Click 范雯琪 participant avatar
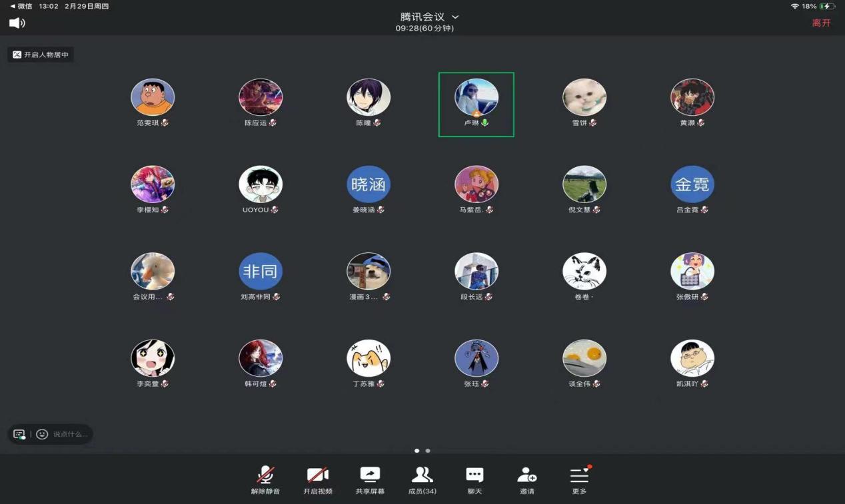Screen dimensions: 845x504 coord(153,97)
